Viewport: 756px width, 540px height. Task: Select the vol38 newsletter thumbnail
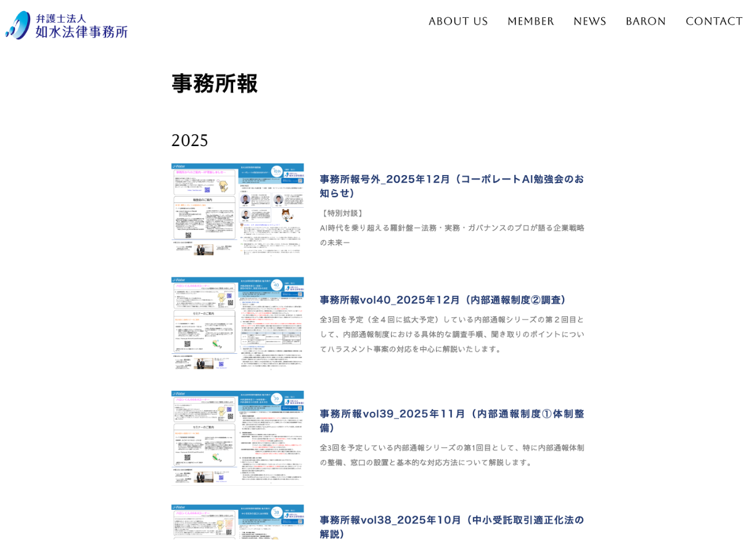click(237, 522)
